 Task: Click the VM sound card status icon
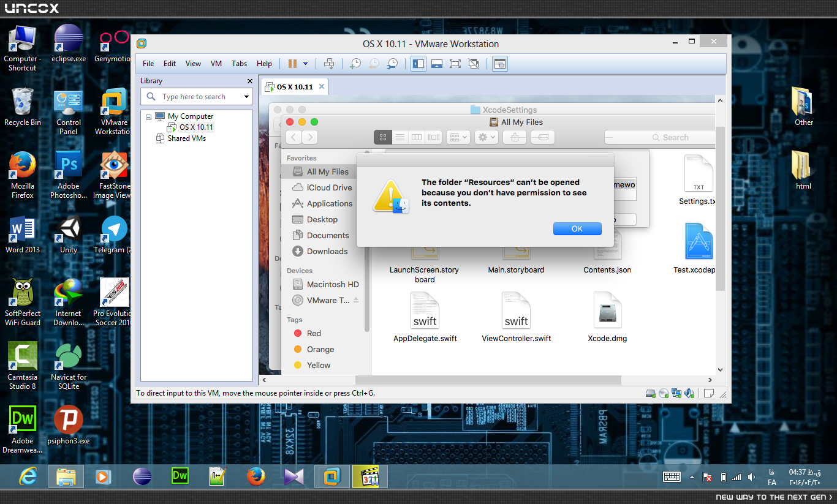tap(689, 393)
